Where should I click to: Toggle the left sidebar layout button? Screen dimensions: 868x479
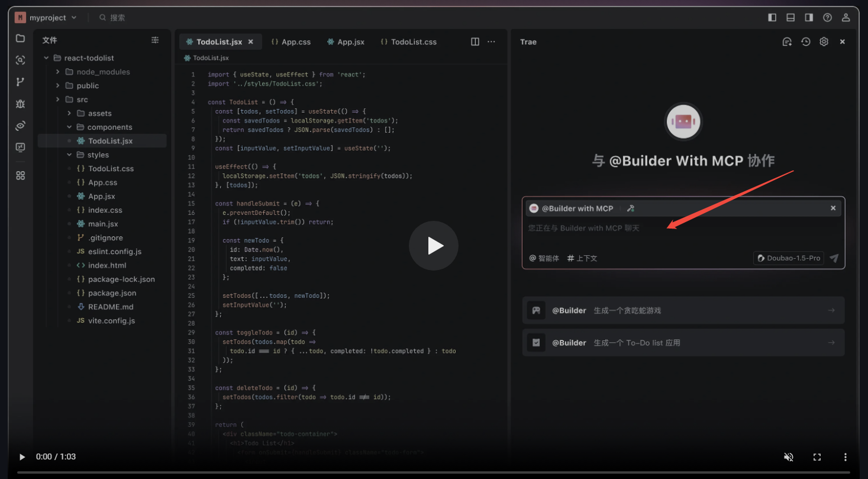772,18
